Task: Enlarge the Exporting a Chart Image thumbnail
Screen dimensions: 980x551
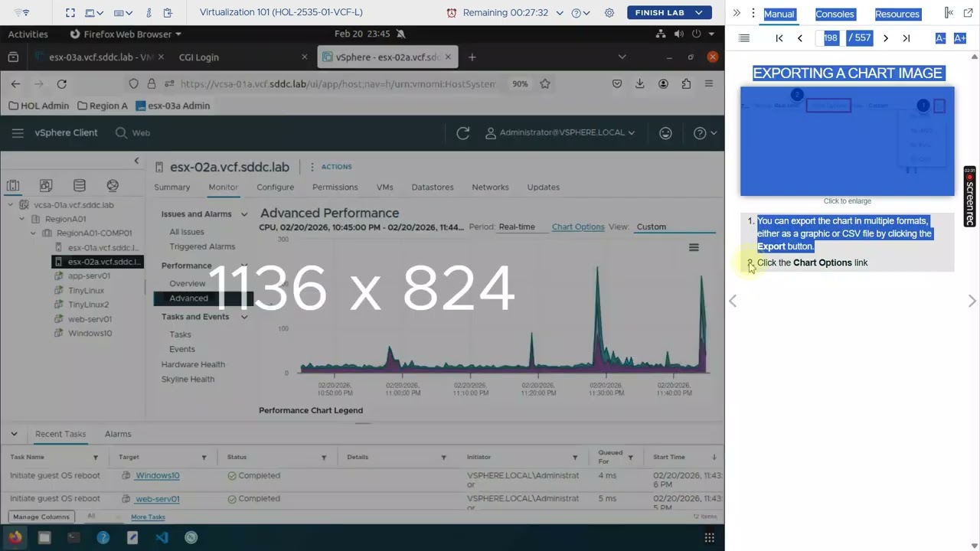Action: [847, 142]
